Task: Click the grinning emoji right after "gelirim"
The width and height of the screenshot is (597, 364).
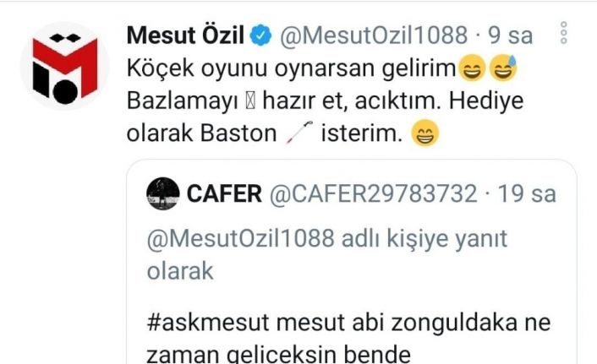Action: coord(472,68)
